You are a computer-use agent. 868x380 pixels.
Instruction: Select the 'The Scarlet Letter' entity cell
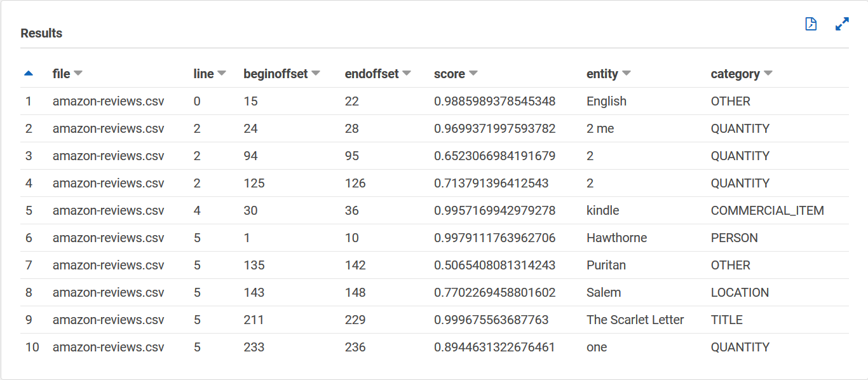635,320
